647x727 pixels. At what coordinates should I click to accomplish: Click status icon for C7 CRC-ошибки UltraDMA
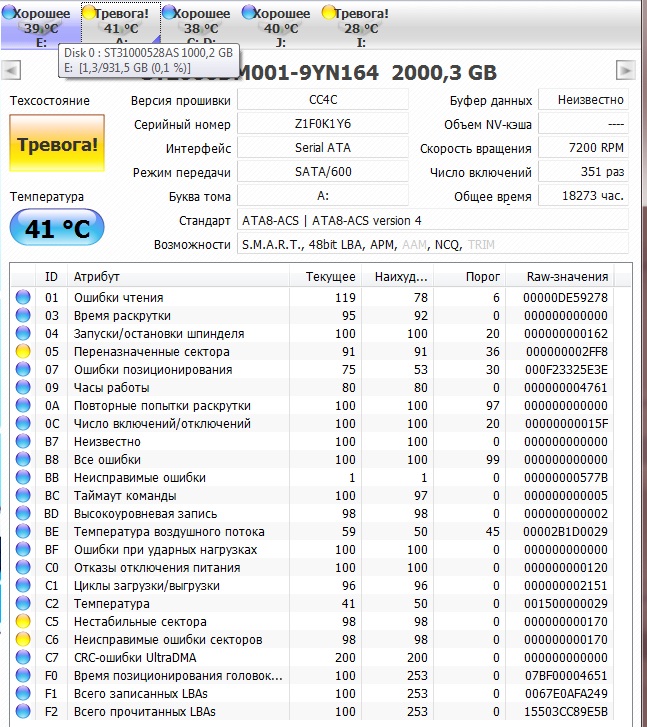pos(23,657)
